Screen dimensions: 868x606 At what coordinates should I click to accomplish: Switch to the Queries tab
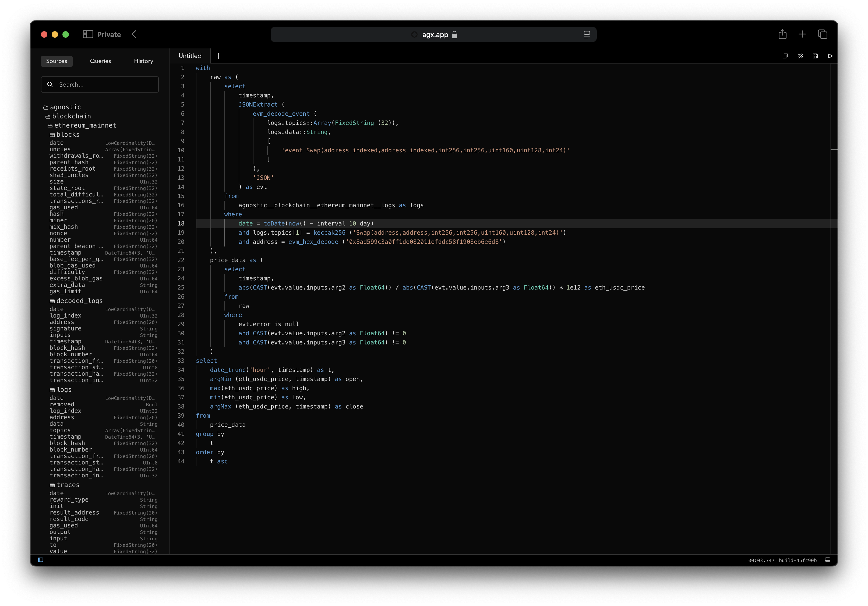(x=100, y=61)
